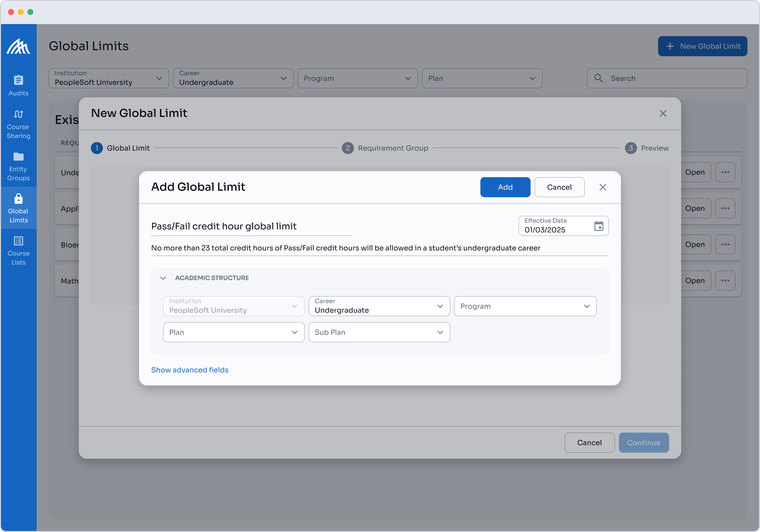The height and width of the screenshot is (532, 760).
Task: Open the Math row
Action: click(695, 280)
